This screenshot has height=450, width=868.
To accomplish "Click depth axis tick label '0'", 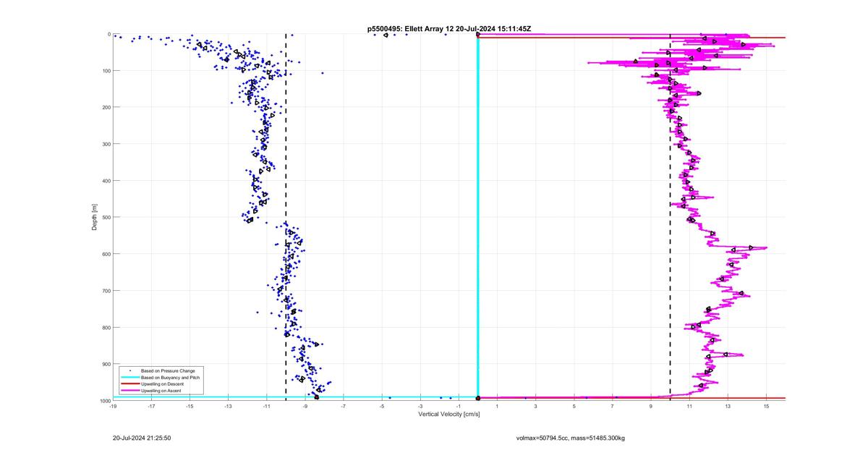I will pyautogui.click(x=109, y=34).
